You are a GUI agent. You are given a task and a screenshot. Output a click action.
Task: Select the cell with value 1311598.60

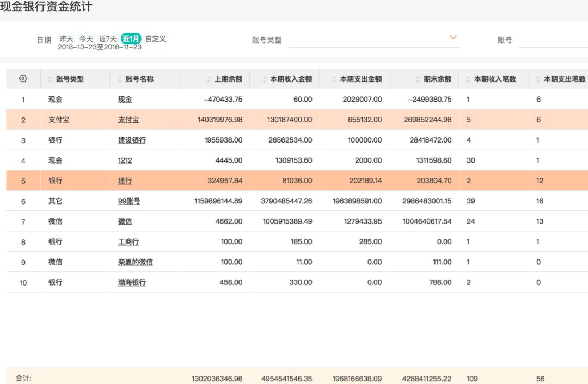(x=434, y=160)
